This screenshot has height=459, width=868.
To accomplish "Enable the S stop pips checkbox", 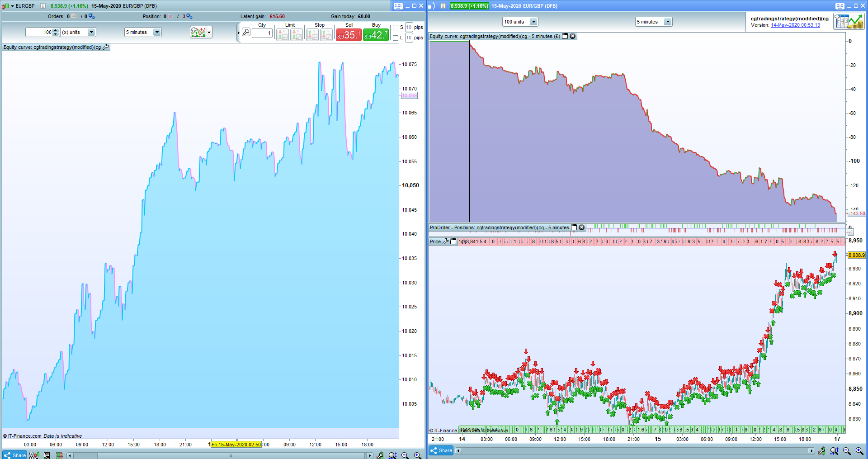I will pyautogui.click(x=396, y=28).
